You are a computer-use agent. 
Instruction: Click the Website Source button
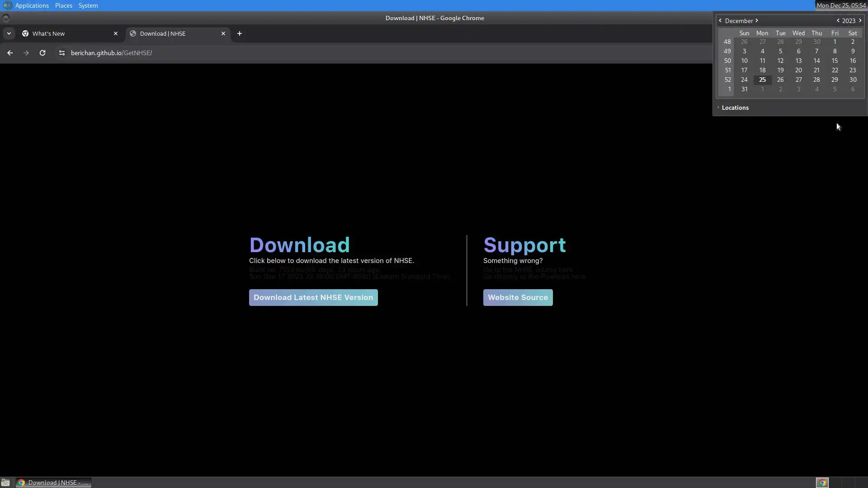[518, 297]
